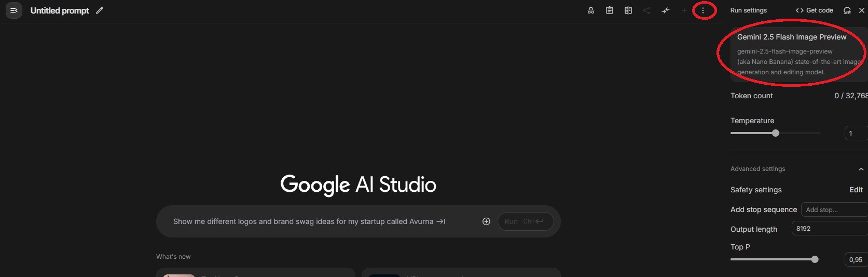Click Edit next to Safety settings

(856, 190)
